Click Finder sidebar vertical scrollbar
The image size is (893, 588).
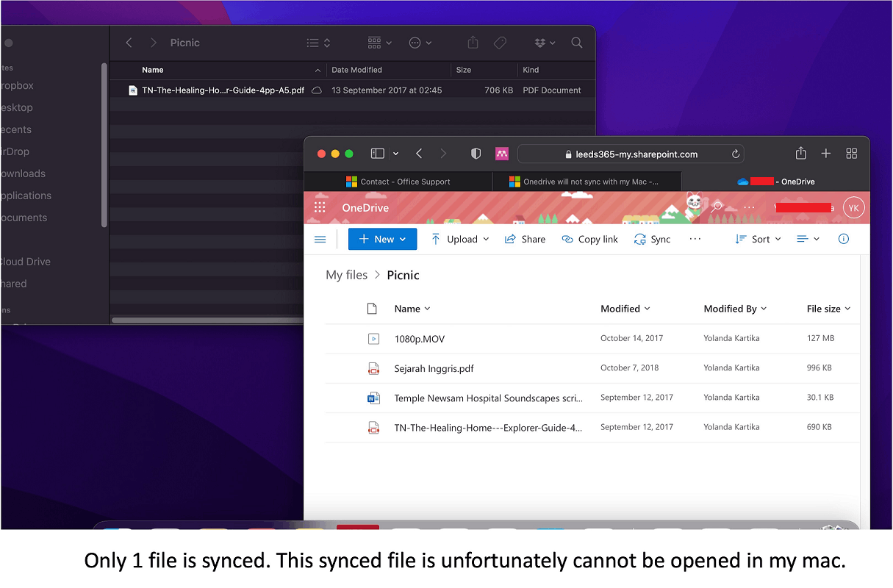[x=104, y=144]
